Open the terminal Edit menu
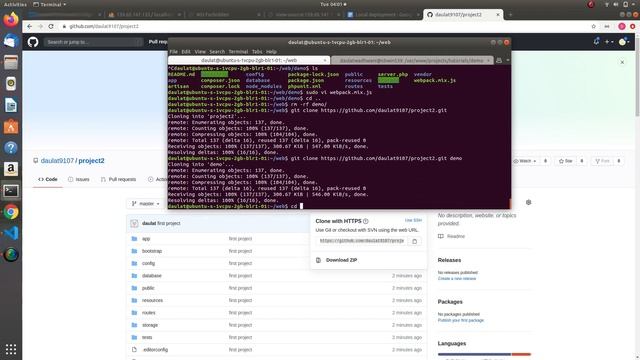 (186, 52)
